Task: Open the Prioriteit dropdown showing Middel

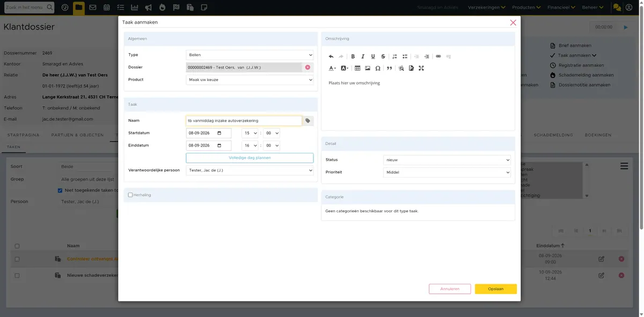Action: point(447,173)
